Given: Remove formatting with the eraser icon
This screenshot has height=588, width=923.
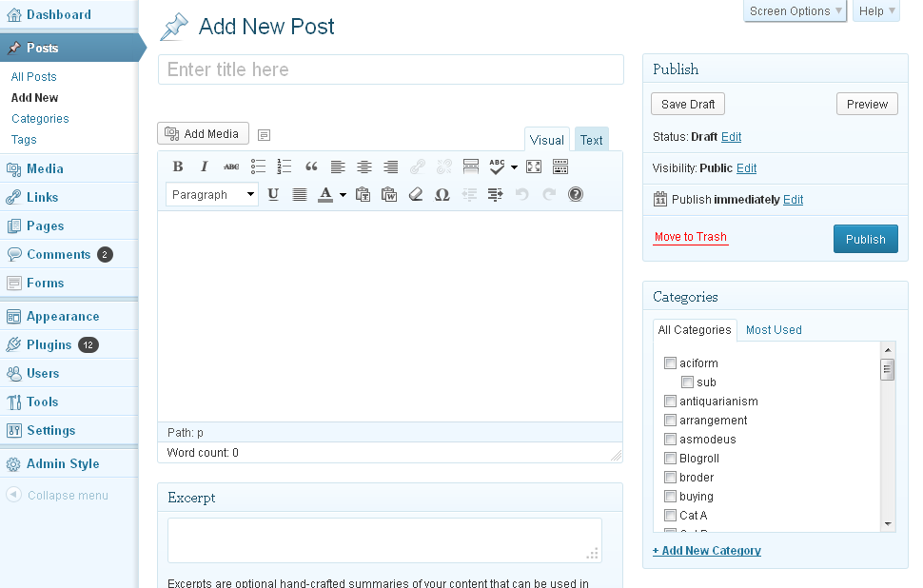Looking at the screenshot, I should pyautogui.click(x=416, y=194).
